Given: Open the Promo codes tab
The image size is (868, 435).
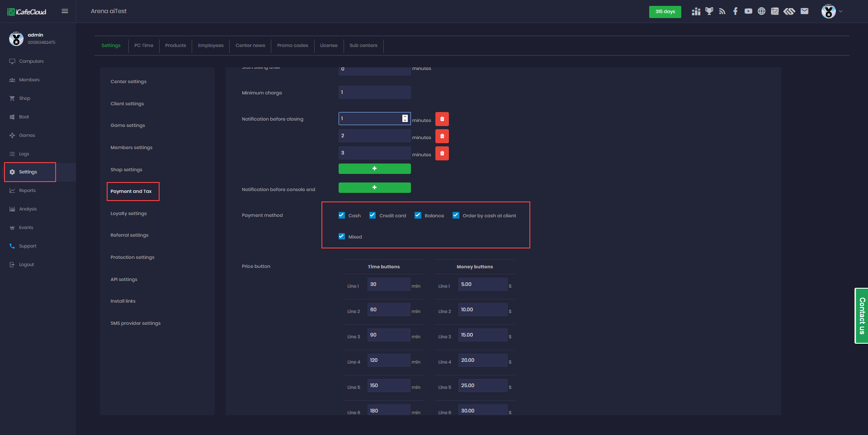Looking at the screenshot, I should (292, 46).
